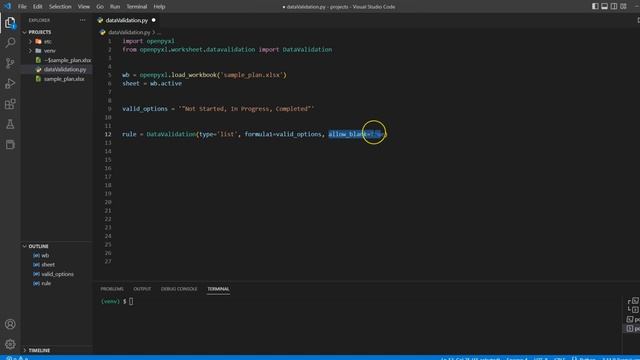The image size is (640, 360).
Task: Open the Help menu
Action: [x=159, y=7]
